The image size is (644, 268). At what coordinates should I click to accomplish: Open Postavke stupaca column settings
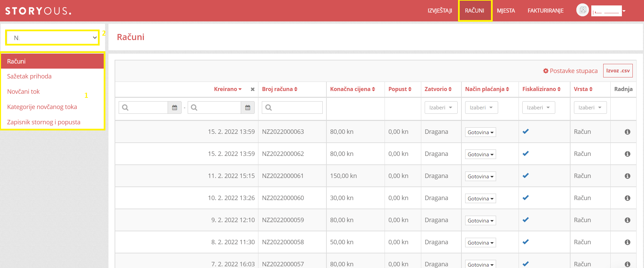coord(570,71)
